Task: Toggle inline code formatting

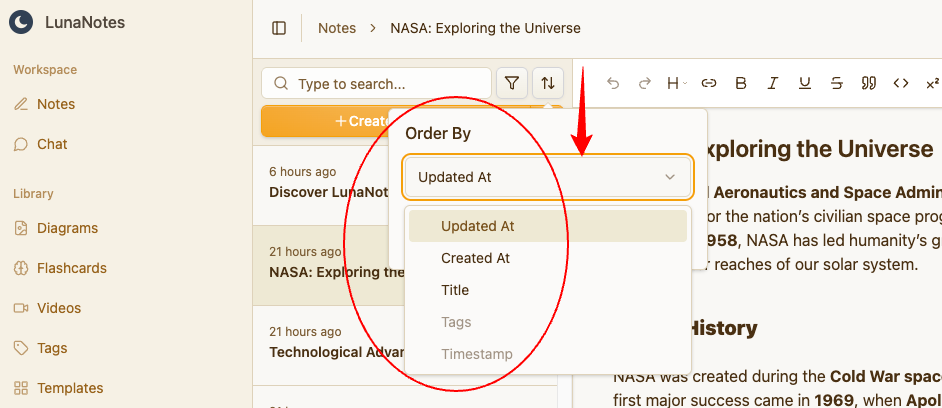Action: [901, 83]
